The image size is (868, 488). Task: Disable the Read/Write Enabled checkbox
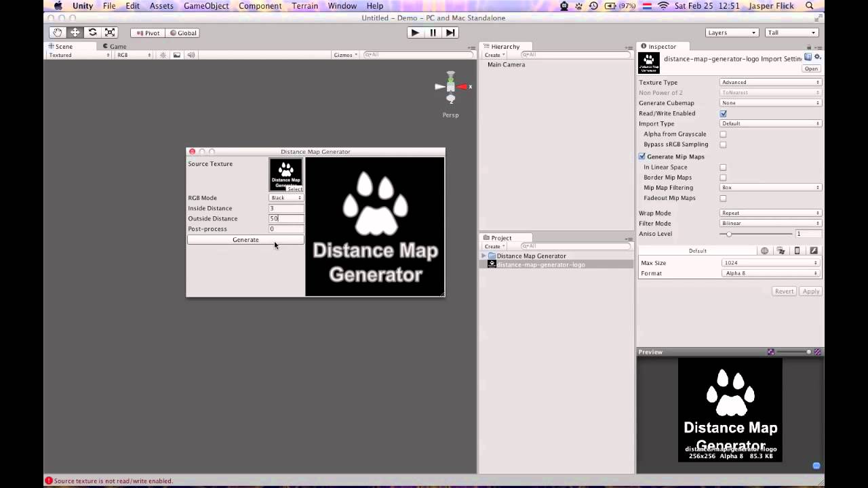click(x=723, y=114)
